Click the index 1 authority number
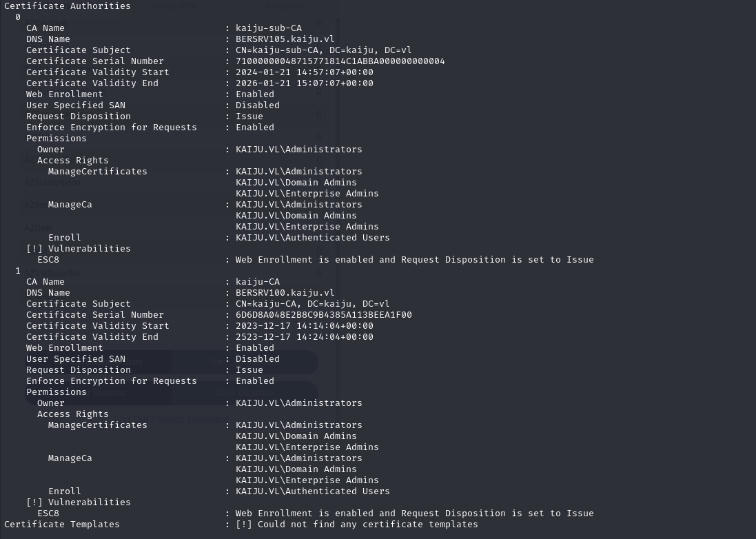This screenshot has height=539, width=756. pyautogui.click(x=18, y=271)
